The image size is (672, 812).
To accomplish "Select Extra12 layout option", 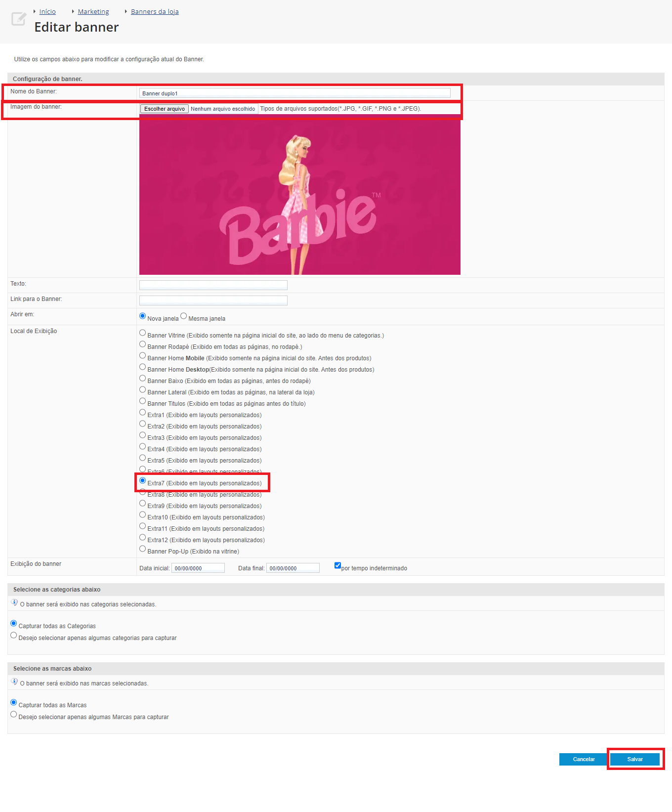I will 143,537.
